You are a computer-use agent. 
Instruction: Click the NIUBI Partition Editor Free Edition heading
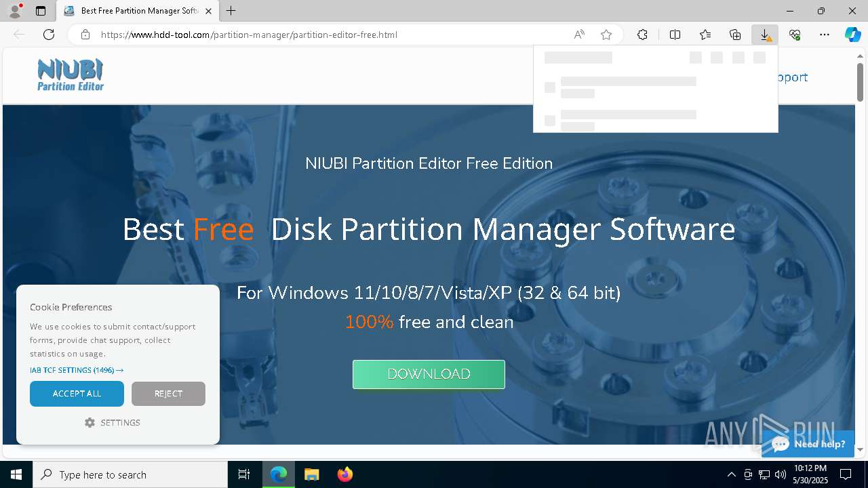[429, 163]
